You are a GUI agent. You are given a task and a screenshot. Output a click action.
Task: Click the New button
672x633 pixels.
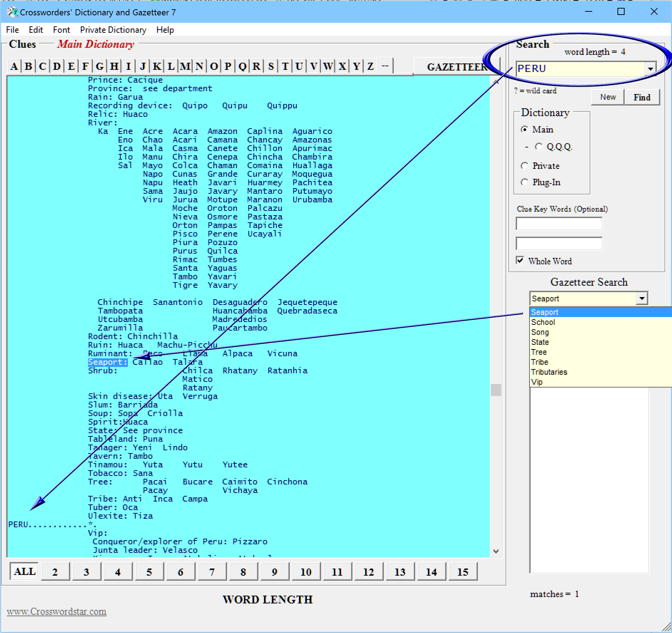608,97
